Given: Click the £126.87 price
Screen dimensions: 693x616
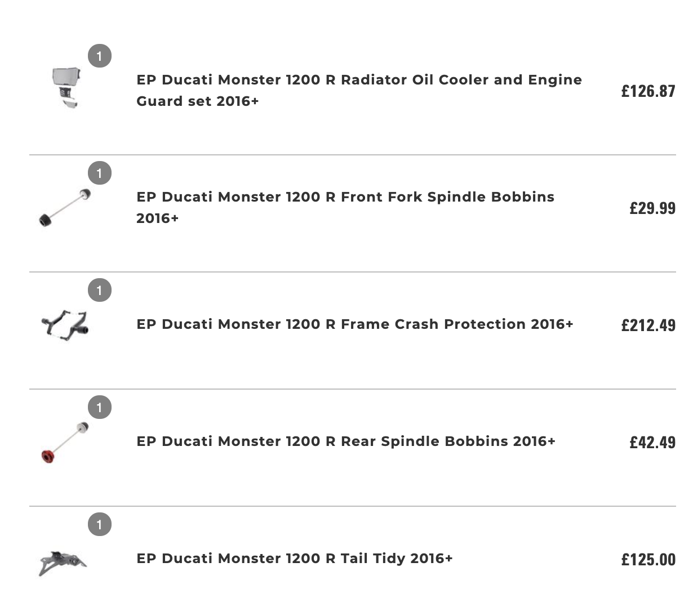Looking at the screenshot, I should coord(648,91).
